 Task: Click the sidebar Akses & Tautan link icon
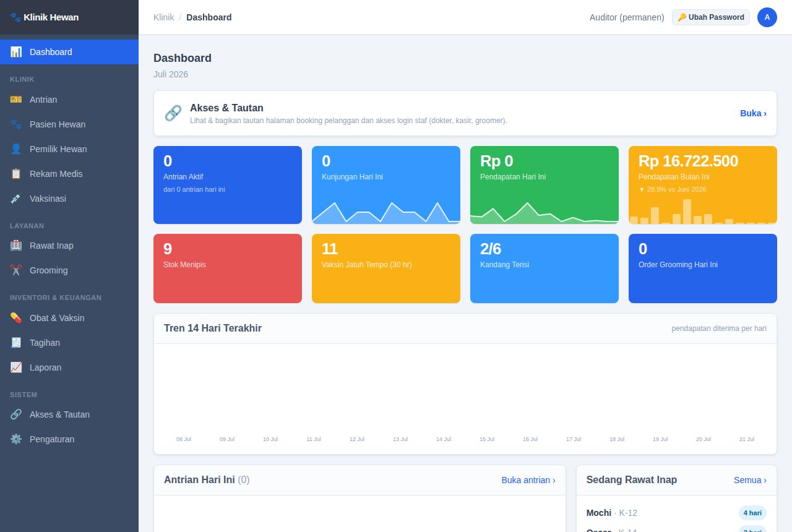(x=16, y=414)
